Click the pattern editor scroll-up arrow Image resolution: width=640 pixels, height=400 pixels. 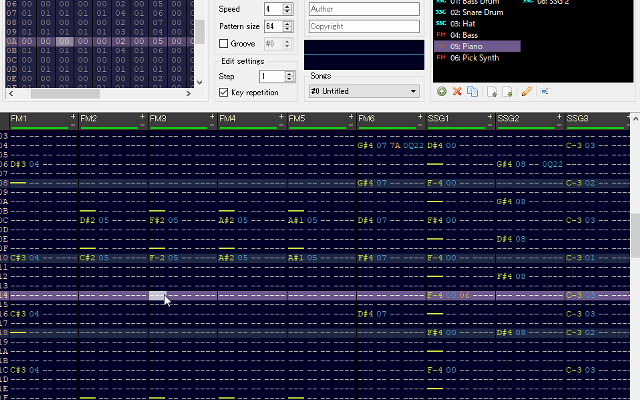635,119
